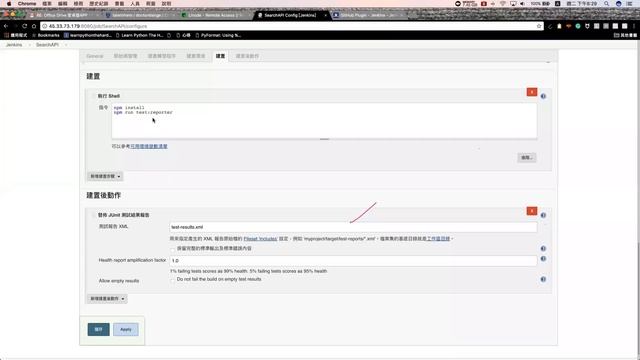Open the Fileset 'includes' link
The image size is (640, 360).
click(x=260, y=239)
